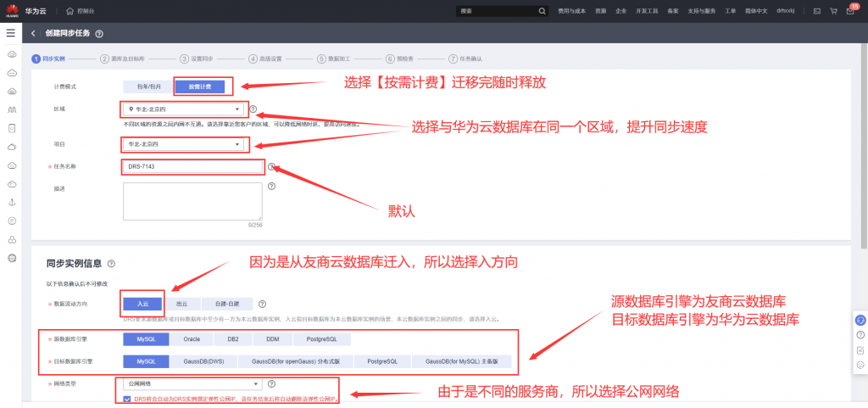Go to step 5 数据加工
Screen dimensions: 868x408
point(334,59)
